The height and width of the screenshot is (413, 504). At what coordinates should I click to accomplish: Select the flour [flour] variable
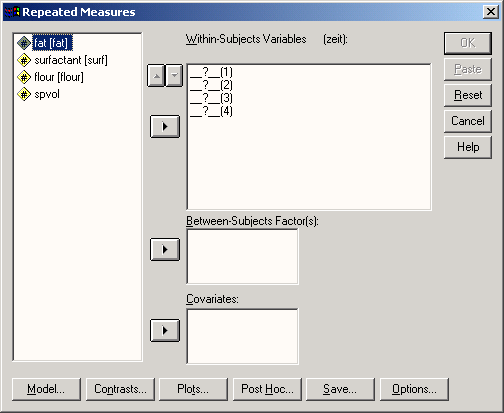click(x=59, y=77)
